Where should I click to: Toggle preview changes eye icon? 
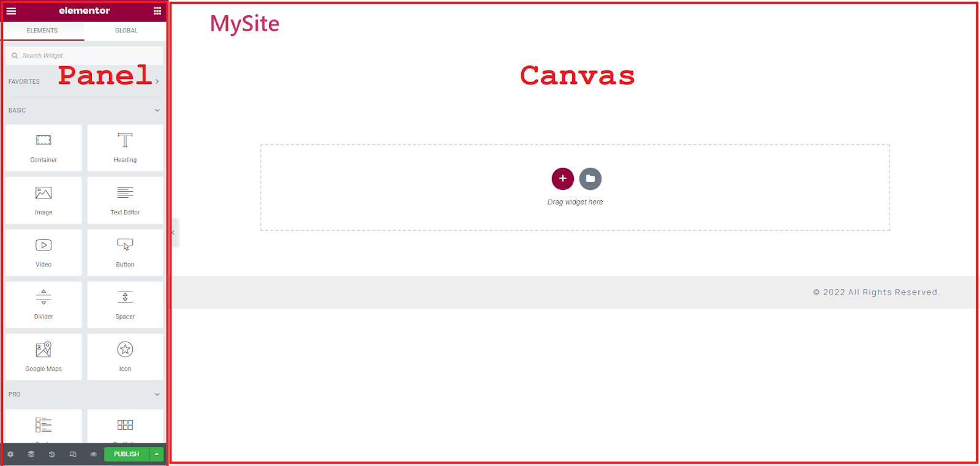pyautogui.click(x=94, y=454)
